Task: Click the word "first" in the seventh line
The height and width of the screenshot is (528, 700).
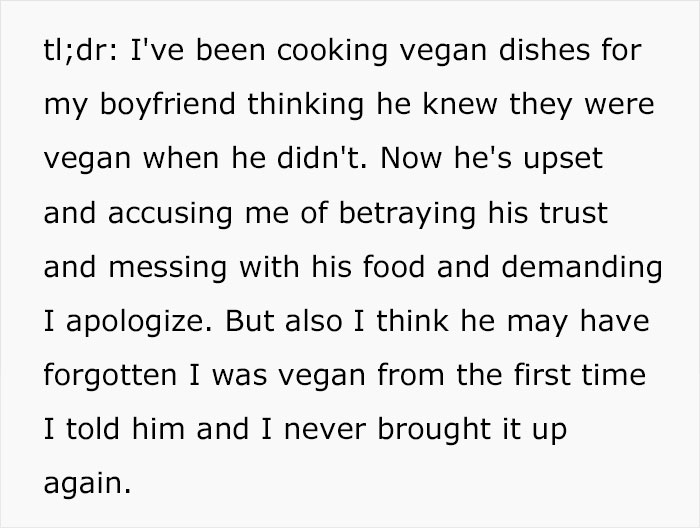Action: (x=541, y=375)
